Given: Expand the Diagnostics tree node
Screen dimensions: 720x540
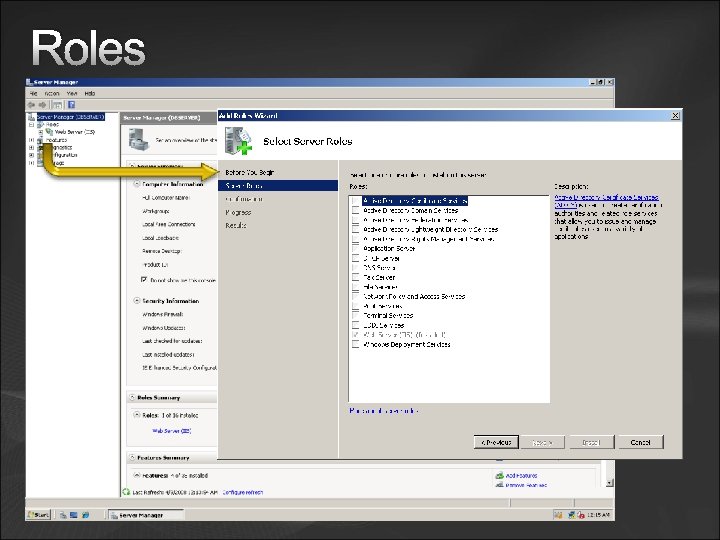Looking at the screenshot, I should [x=31, y=147].
